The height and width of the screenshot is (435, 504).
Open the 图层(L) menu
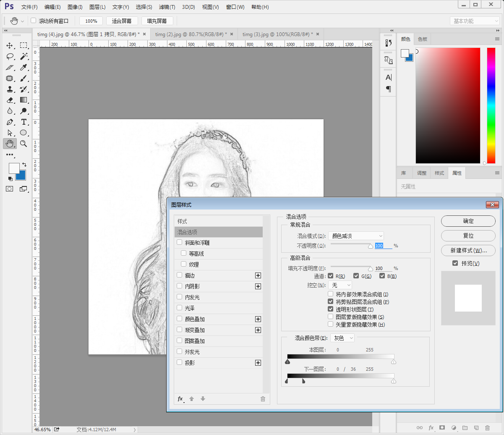[x=97, y=7]
